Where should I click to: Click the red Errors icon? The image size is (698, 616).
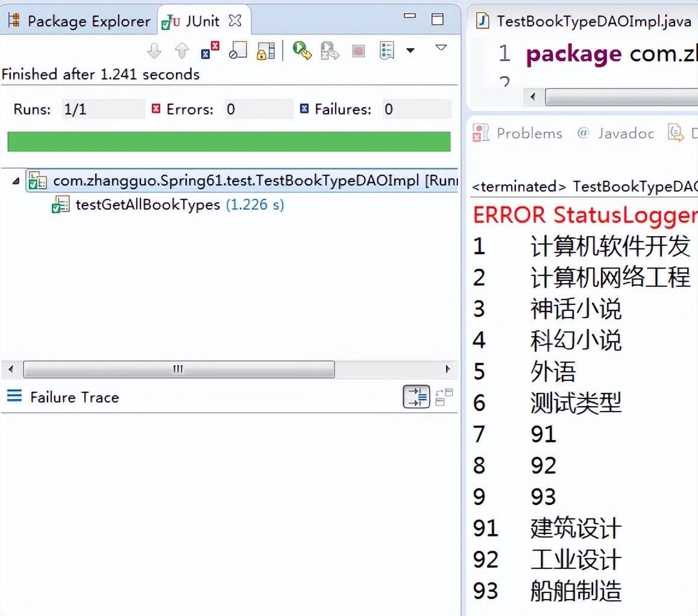(156, 108)
